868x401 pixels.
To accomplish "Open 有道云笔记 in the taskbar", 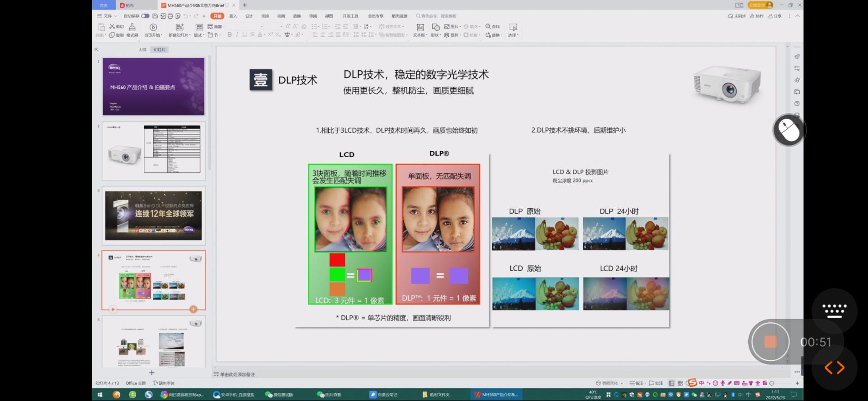I will [x=383, y=395].
